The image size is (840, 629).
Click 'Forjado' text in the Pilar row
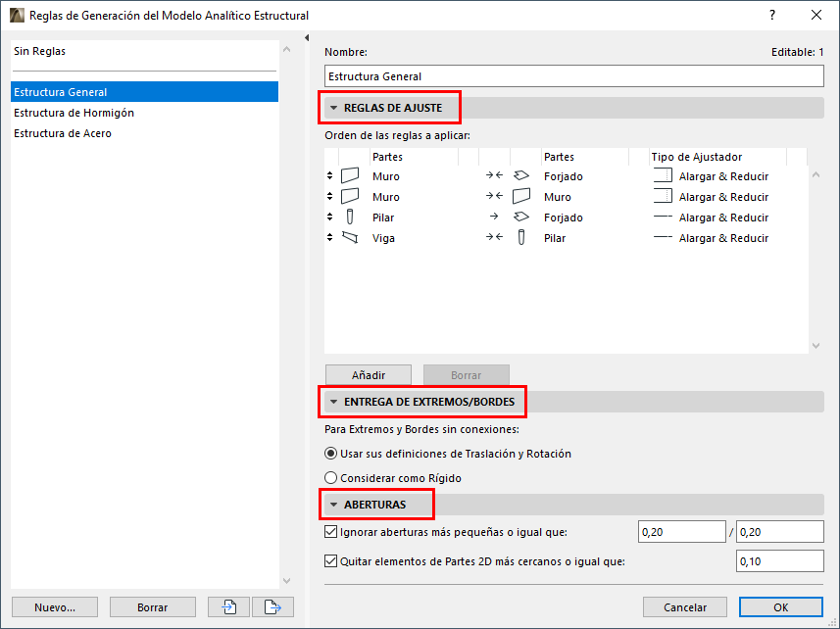tap(563, 218)
